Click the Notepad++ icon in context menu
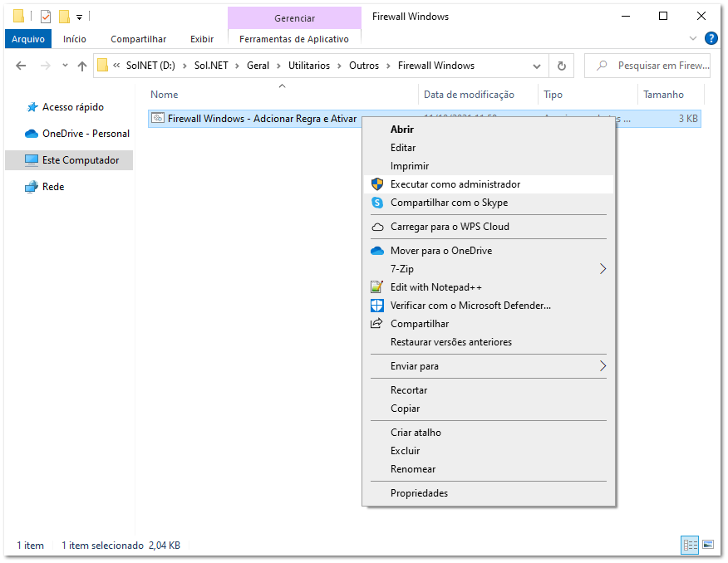This screenshot has width=728, height=563. click(x=377, y=287)
